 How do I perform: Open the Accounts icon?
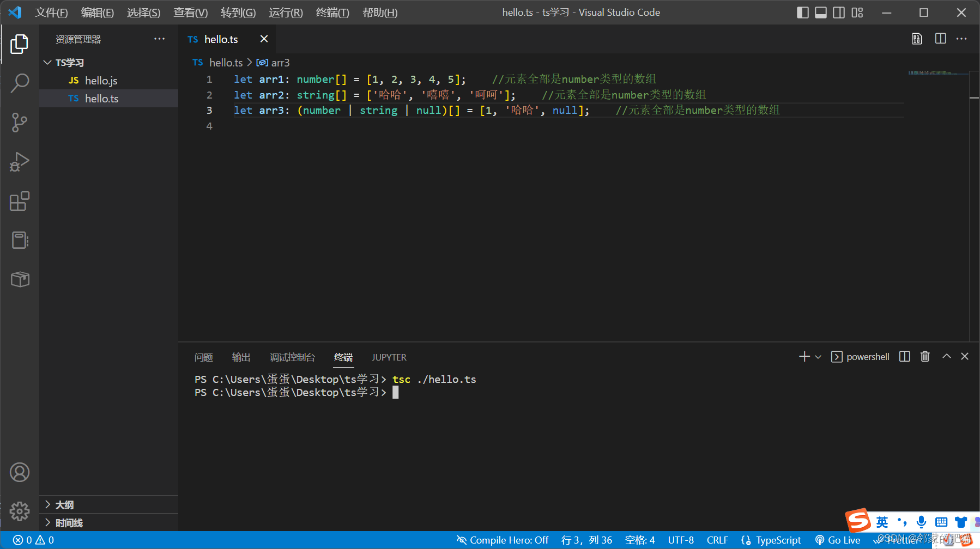(x=20, y=472)
